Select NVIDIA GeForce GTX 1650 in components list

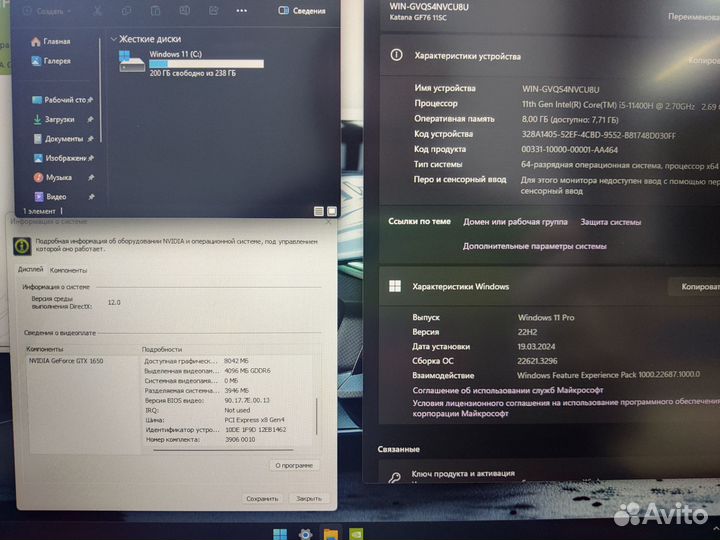(x=66, y=361)
